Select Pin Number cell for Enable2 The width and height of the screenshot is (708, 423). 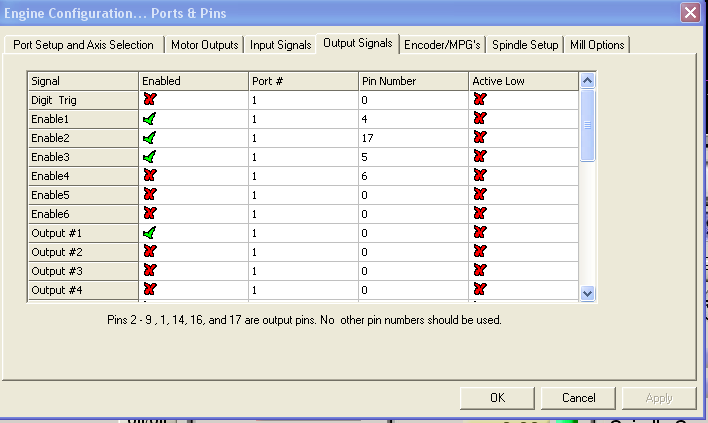[412, 137]
